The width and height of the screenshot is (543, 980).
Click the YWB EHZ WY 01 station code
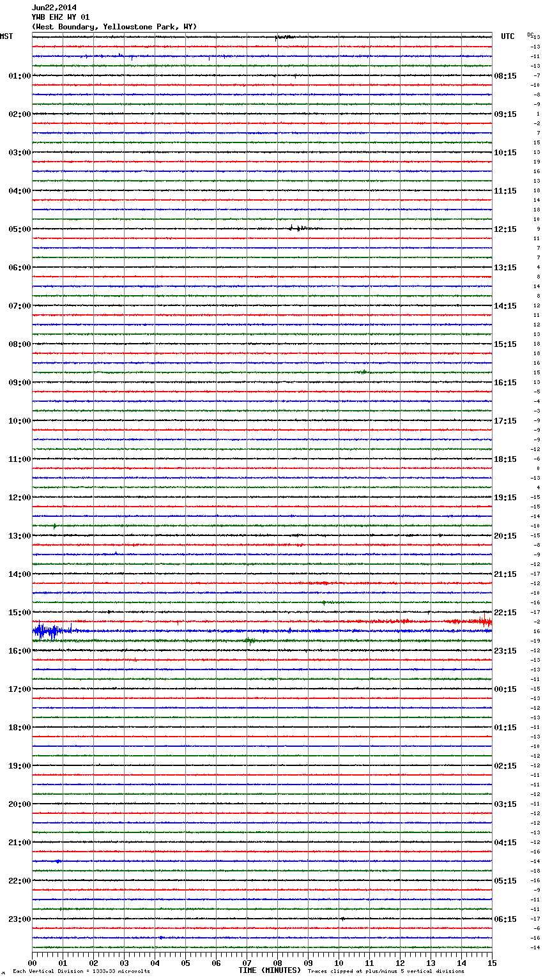coord(61,17)
